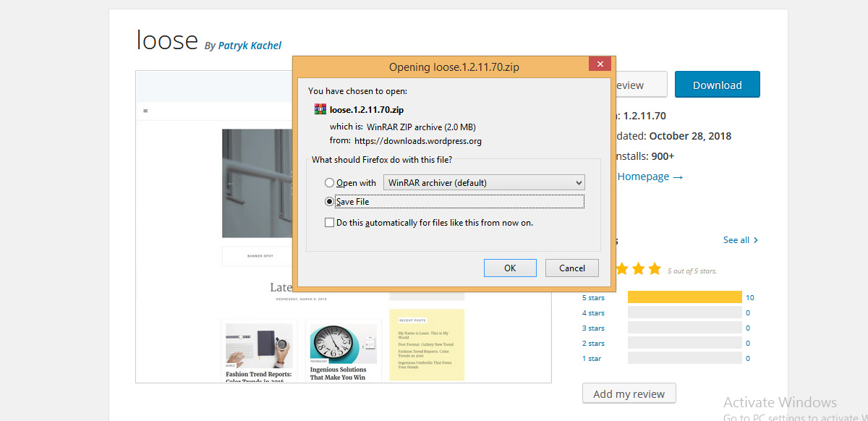Click the source URL https://downloads.wordpress.org

[418, 141]
